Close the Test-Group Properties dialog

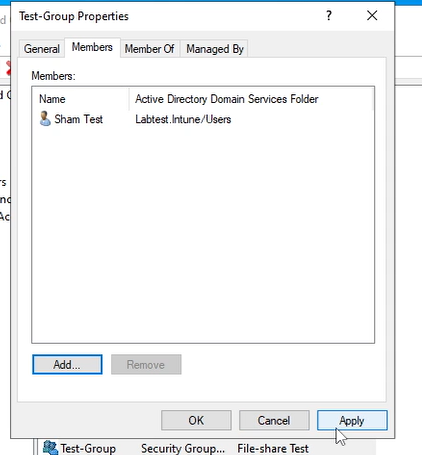click(372, 15)
